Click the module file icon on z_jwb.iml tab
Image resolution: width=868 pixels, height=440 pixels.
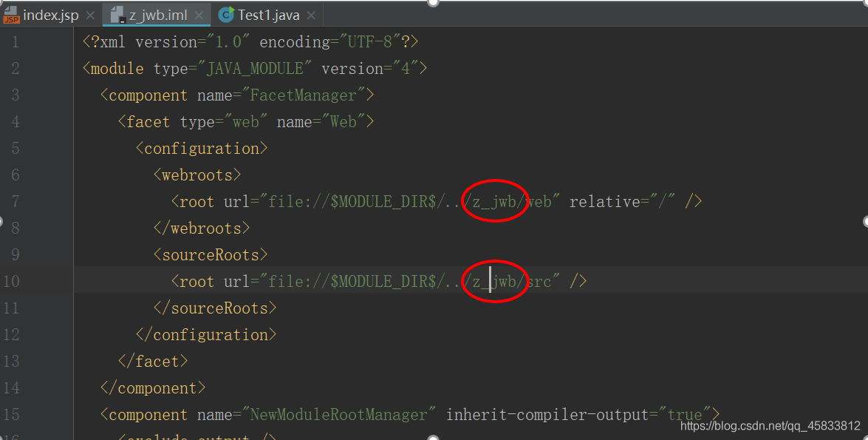click(x=117, y=15)
